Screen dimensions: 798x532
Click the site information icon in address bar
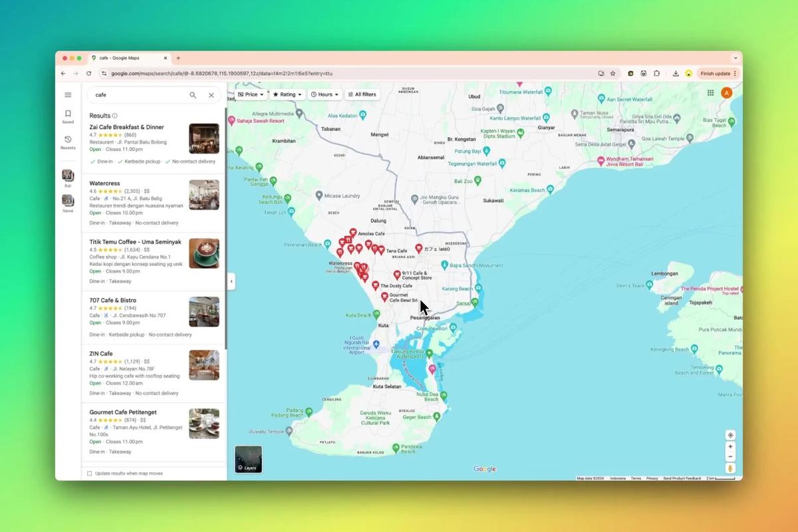104,73
